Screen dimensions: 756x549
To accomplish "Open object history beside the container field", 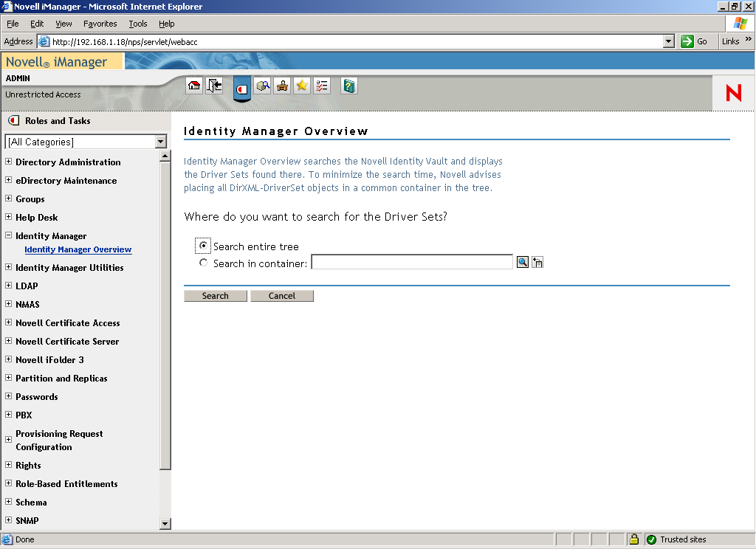I will click(x=536, y=262).
